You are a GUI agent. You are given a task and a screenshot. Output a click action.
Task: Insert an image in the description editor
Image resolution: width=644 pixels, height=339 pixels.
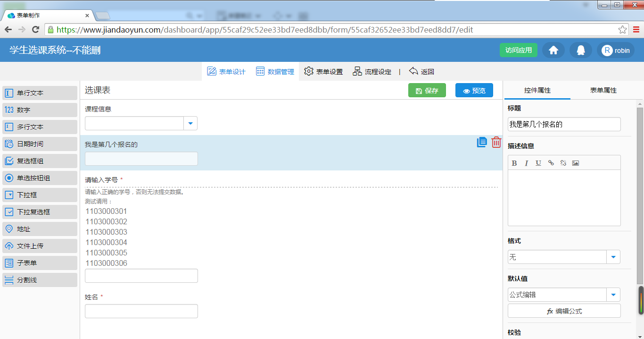(x=575, y=163)
